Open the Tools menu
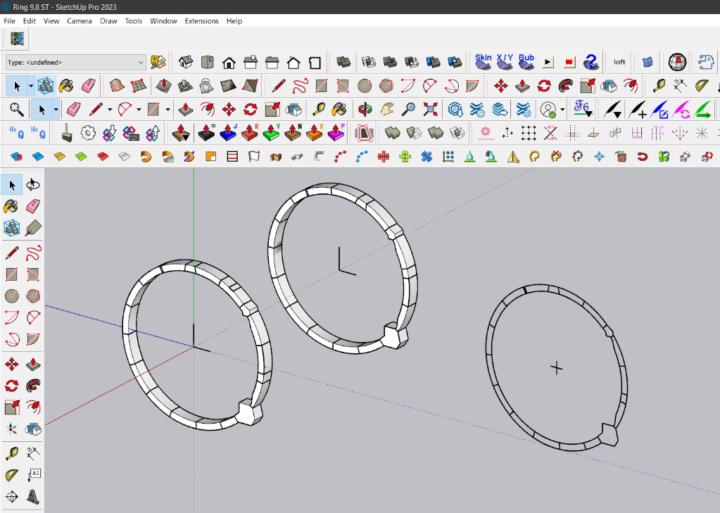Image resolution: width=720 pixels, height=513 pixels. click(134, 21)
